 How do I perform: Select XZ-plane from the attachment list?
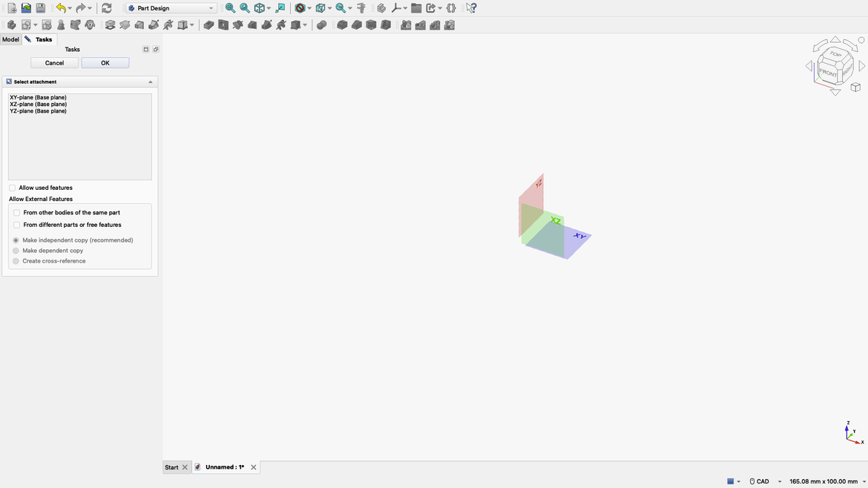point(38,104)
